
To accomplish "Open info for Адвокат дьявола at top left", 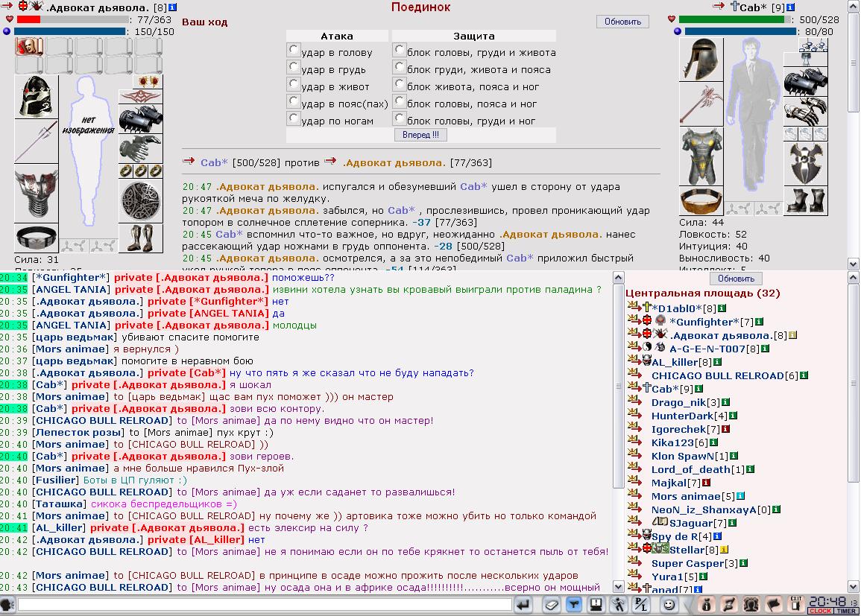I will point(172,7).
